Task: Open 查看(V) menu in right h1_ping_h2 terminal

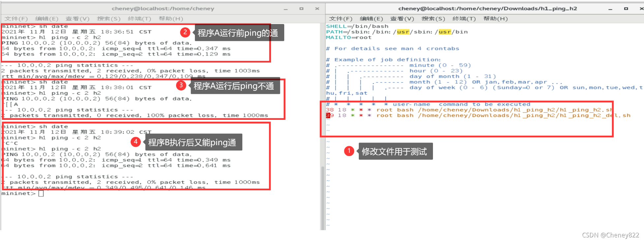Action: tap(402, 19)
